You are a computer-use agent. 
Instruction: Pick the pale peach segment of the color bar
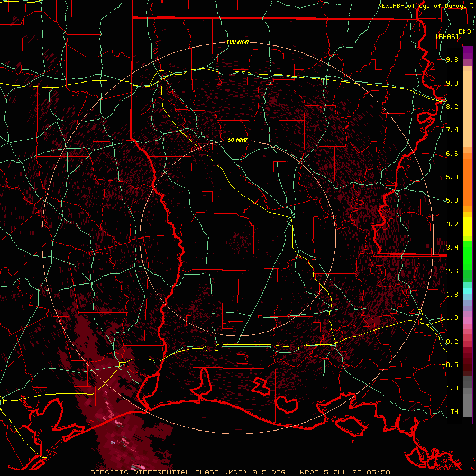[x=467, y=108]
